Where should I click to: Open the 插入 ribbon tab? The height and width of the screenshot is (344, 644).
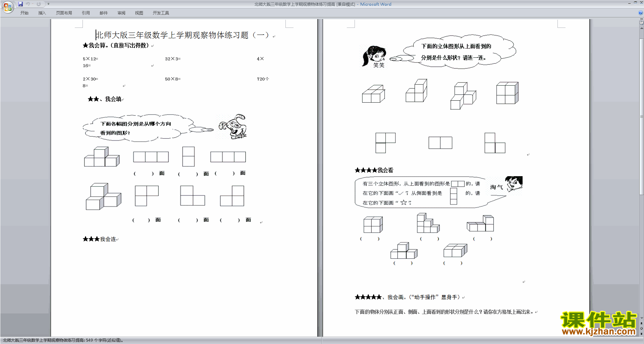point(42,13)
